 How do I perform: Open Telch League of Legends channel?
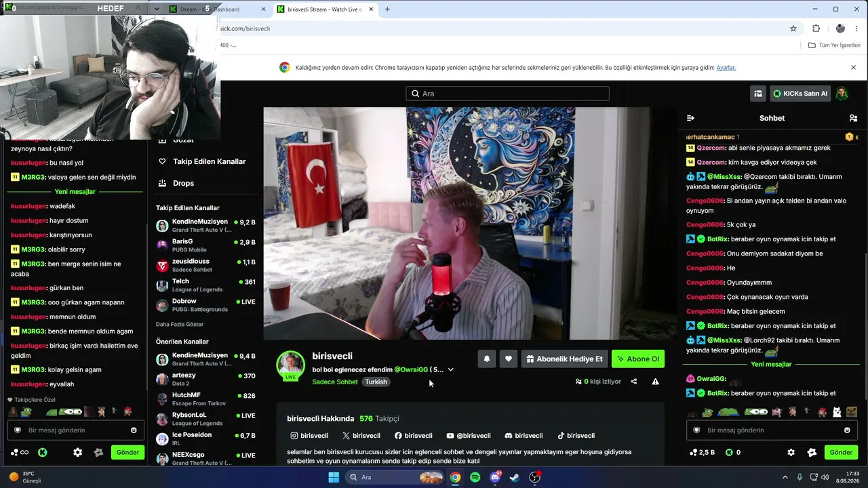click(x=206, y=285)
